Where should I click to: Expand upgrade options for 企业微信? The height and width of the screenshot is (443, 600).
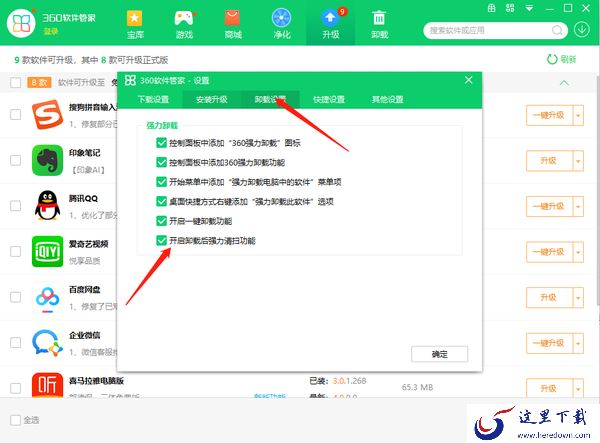click(578, 343)
